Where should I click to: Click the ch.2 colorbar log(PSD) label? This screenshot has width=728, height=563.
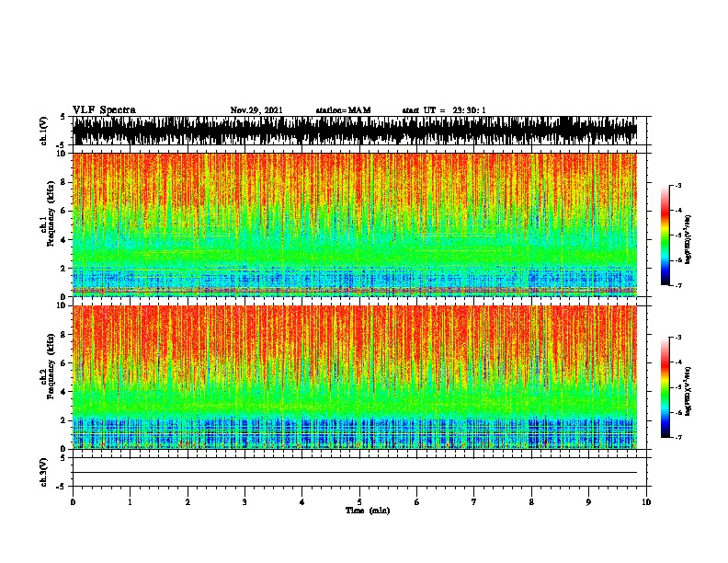[688, 391]
